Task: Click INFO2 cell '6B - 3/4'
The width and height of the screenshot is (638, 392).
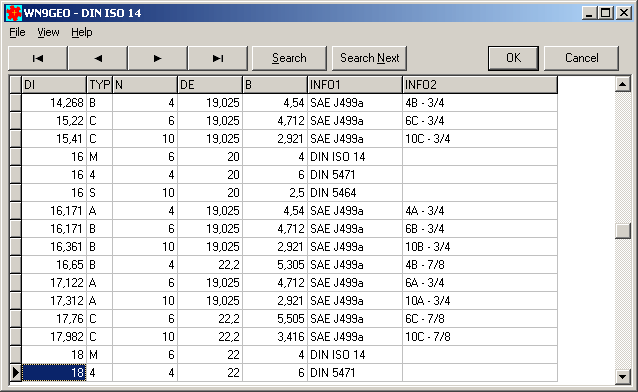Action: pyautogui.click(x=480, y=229)
